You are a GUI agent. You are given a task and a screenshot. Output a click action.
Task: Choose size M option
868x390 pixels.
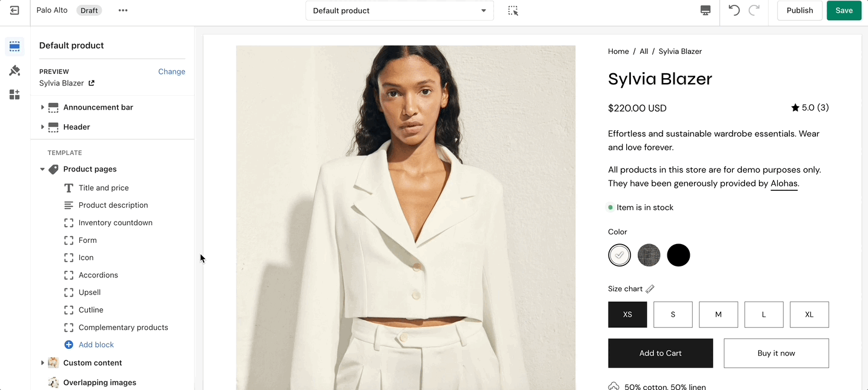(x=718, y=314)
